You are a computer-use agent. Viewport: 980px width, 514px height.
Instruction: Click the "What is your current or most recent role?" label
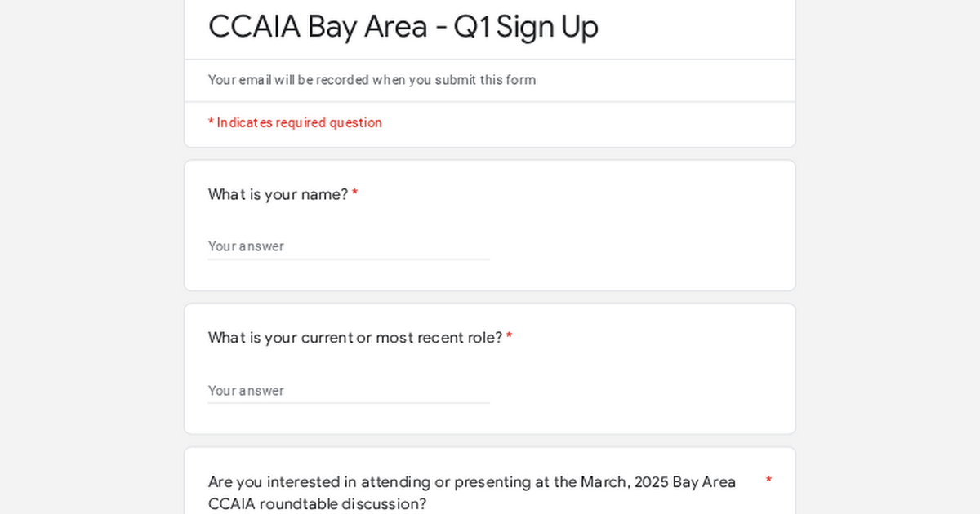[355, 338]
